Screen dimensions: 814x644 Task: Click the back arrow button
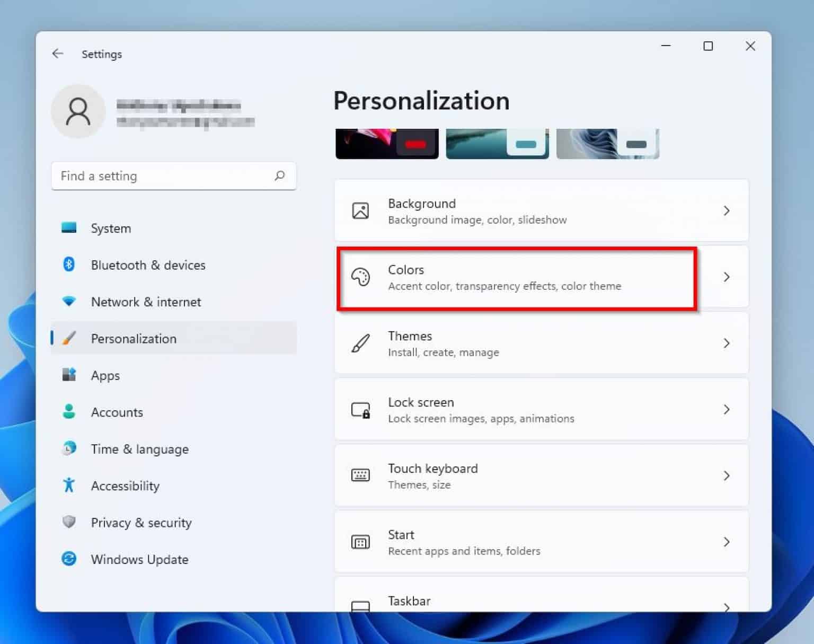[58, 54]
